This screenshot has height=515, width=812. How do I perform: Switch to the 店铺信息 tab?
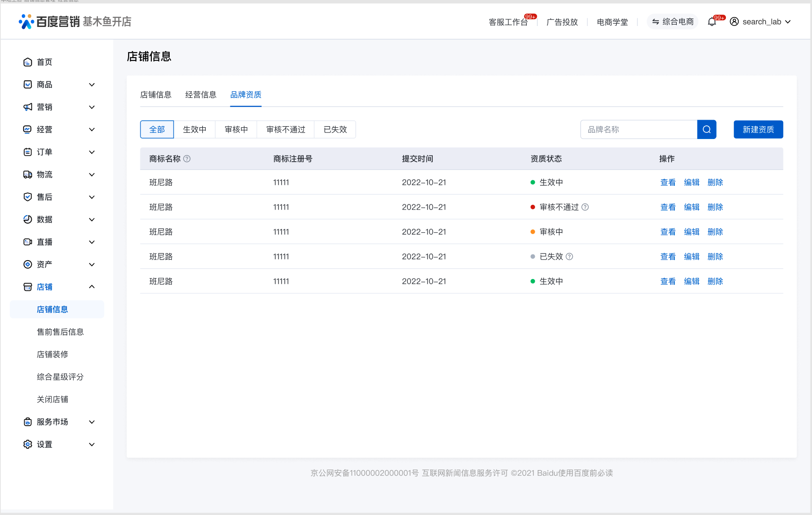click(156, 95)
